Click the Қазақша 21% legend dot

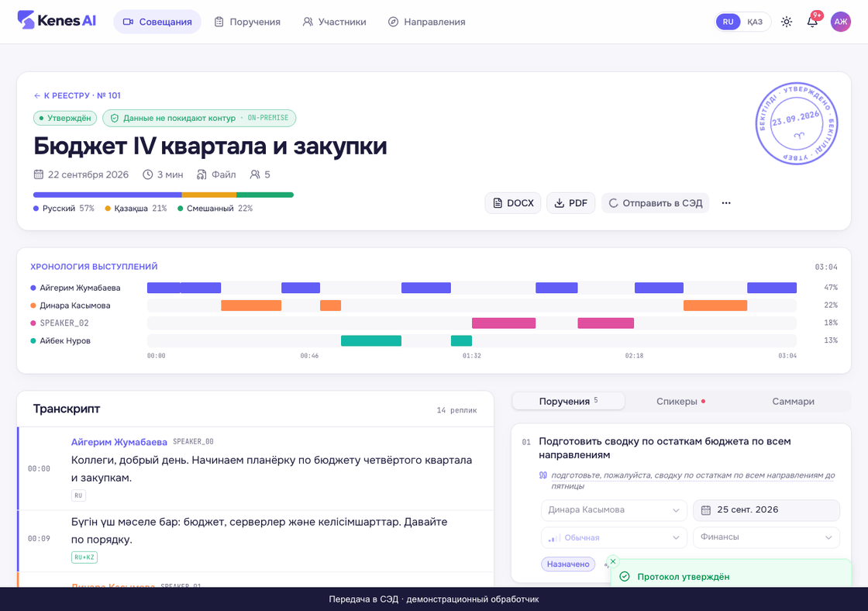coord(108,209)
